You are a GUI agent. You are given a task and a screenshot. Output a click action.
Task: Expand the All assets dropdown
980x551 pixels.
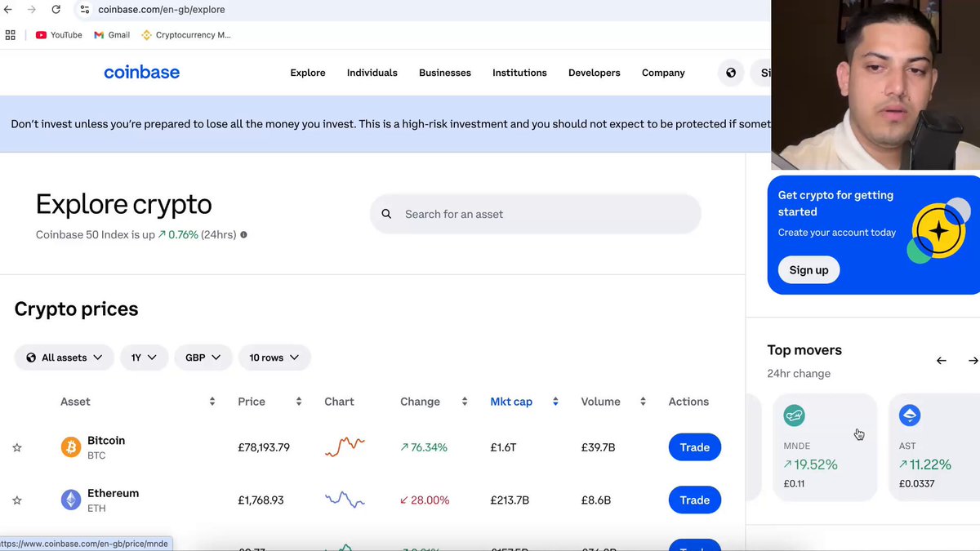pyautogui.click(x=65, y=358)
